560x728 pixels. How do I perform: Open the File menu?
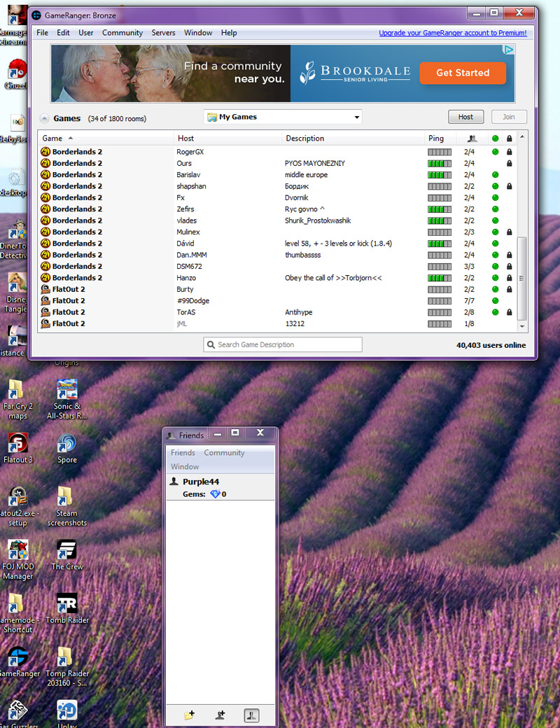(42, 32)
